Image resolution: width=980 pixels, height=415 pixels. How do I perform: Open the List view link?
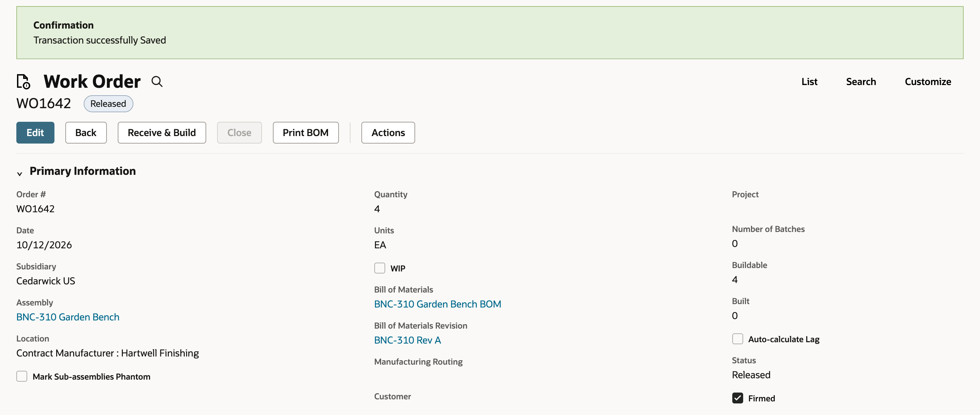tap(809, 81)
